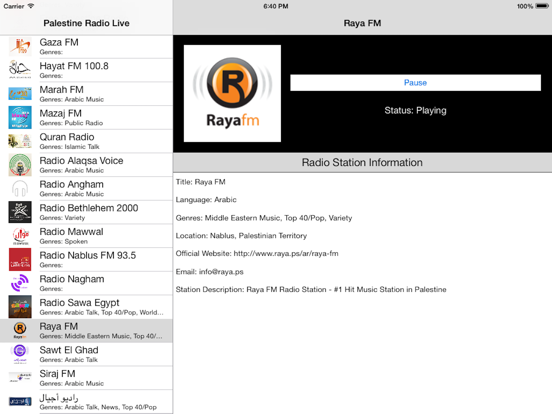Image resolution: width=552 pixels, height=414 pixels.
Task: Click the 6:40 PM clock in status bar
Action: [276, 6]
